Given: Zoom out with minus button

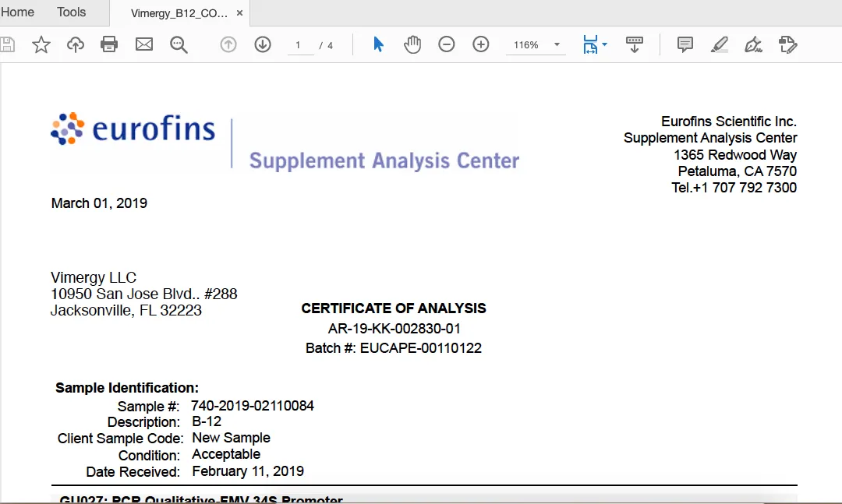Looking at the screenshot, I should [x=447, y=45].
